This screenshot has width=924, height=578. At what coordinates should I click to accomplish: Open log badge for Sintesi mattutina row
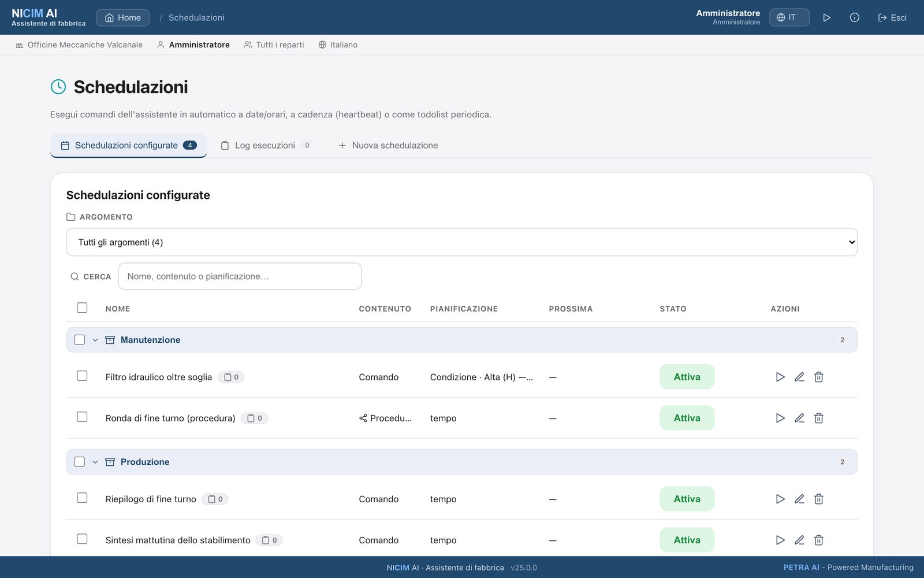coord(269,540)
